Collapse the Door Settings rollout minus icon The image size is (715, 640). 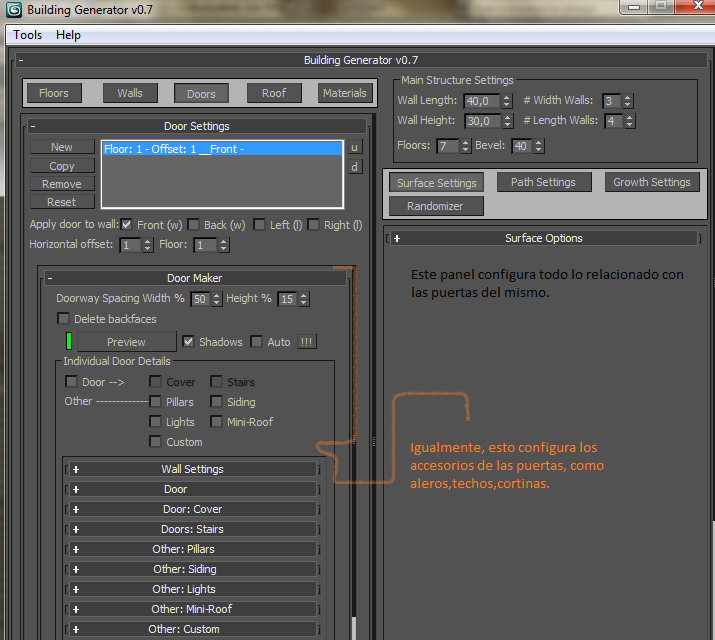coord(33,126)
